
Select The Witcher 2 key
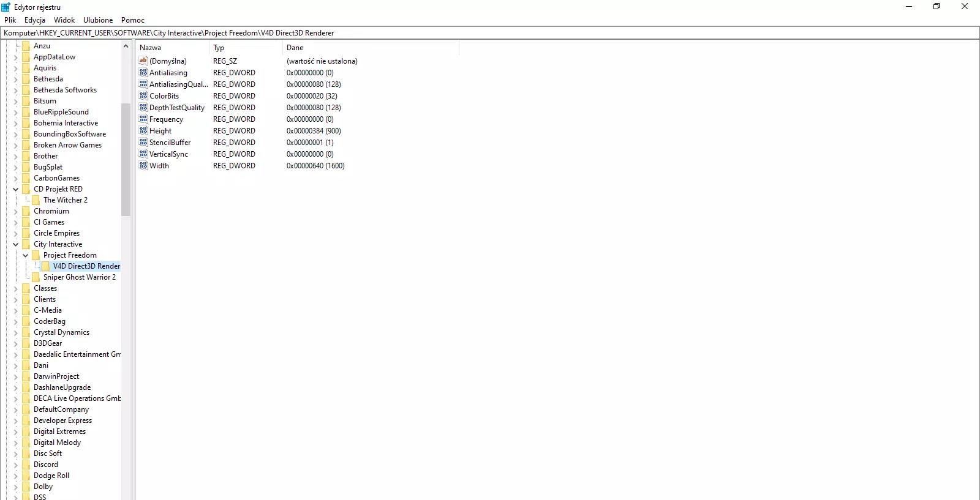click(x=66, y=200)
